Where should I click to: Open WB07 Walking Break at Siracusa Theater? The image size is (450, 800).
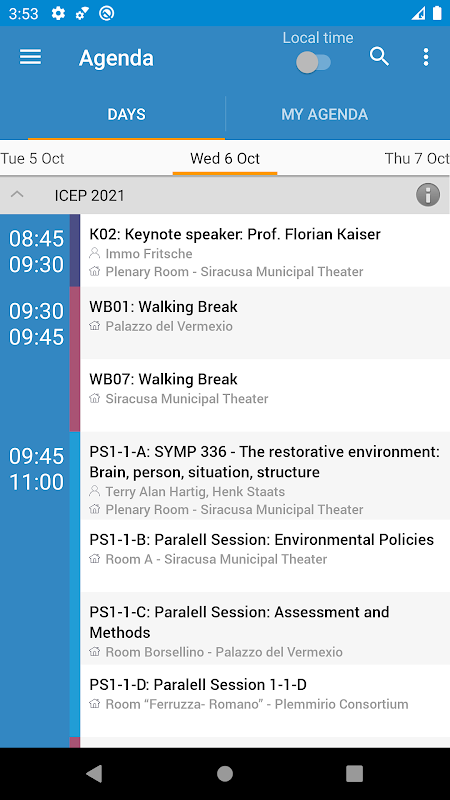coord(265,395)
